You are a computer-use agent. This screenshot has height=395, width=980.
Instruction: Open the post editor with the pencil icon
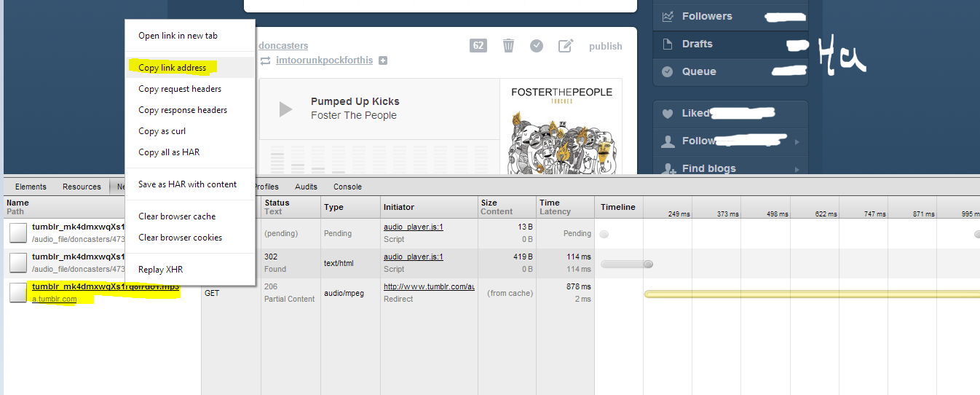(x=566, y=46)
